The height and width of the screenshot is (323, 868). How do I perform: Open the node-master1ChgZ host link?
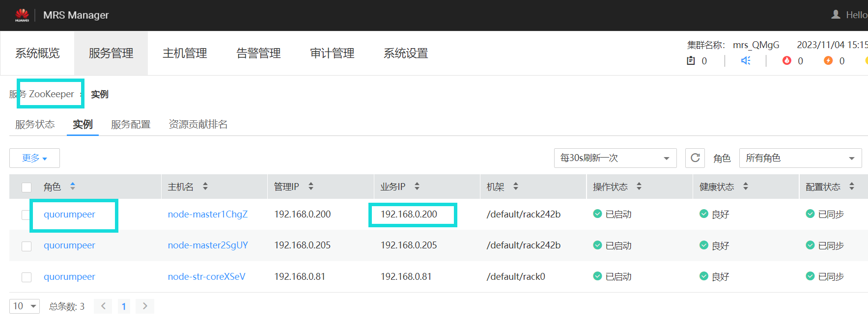207,214
